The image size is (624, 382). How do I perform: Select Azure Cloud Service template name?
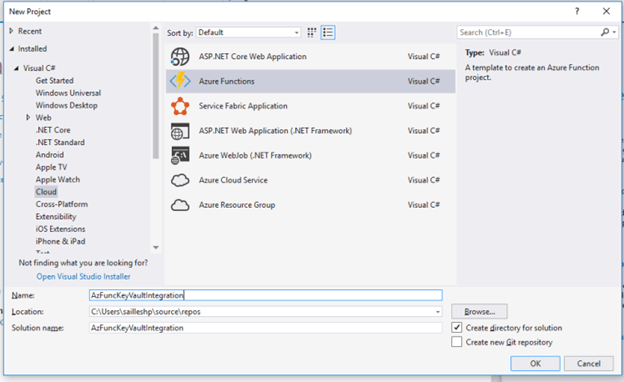coord(233,180)
